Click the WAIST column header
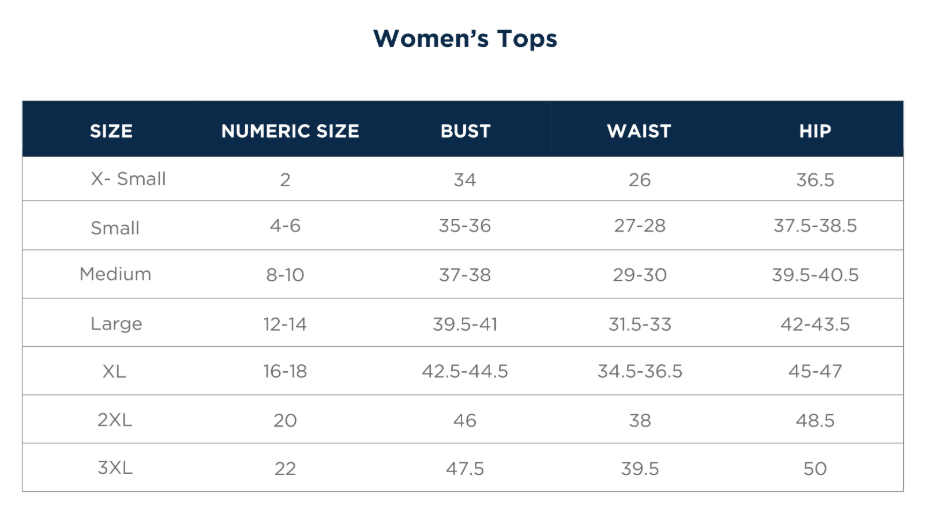The image size is (927, 516). [639, 131]
